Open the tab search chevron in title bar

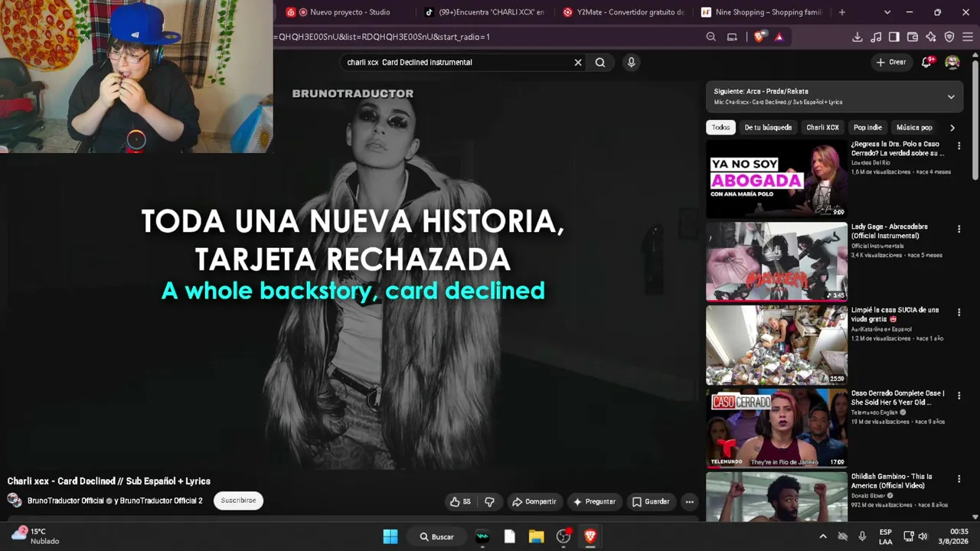pyautogui.click(x=887, y=12)
